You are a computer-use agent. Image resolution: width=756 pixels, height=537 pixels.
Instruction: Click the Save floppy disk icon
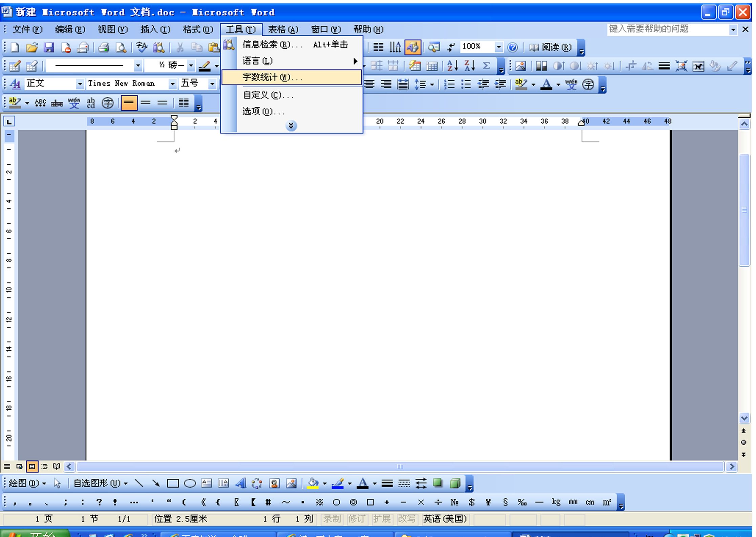coord(49,47)
